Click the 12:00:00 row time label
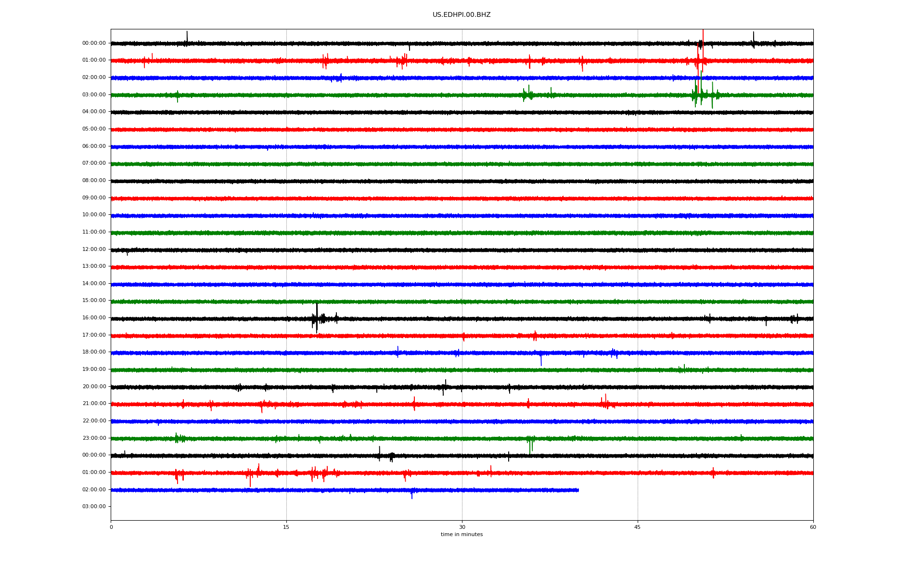The height and width of the screenshot is (578, 924). (94, 250)
